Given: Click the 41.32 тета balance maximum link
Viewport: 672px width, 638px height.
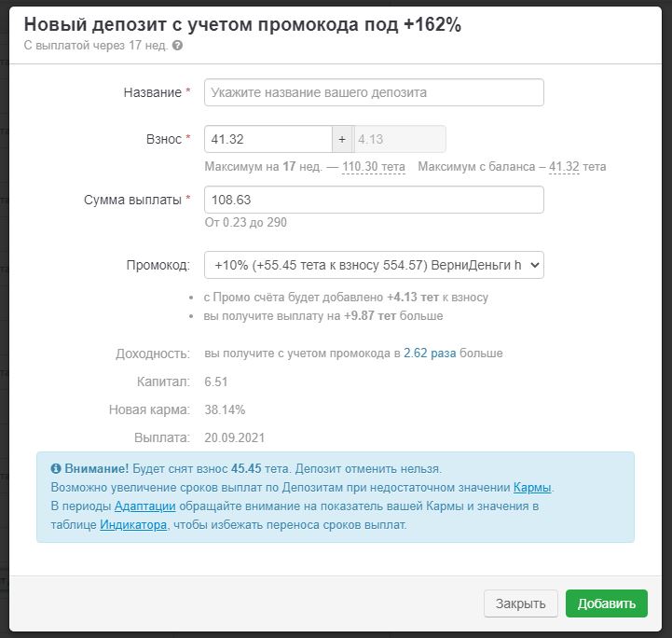Looking at the screenshot, I should click(x=564, y=167).
